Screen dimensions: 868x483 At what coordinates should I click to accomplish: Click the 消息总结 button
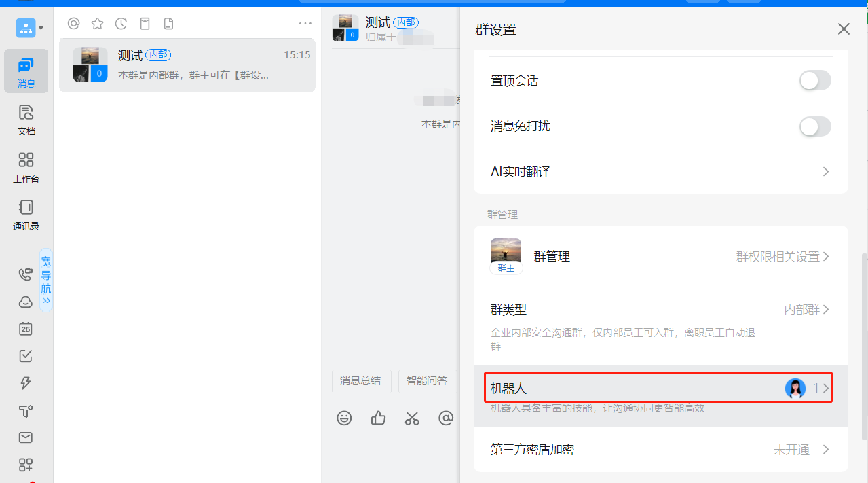click(360, 381)
